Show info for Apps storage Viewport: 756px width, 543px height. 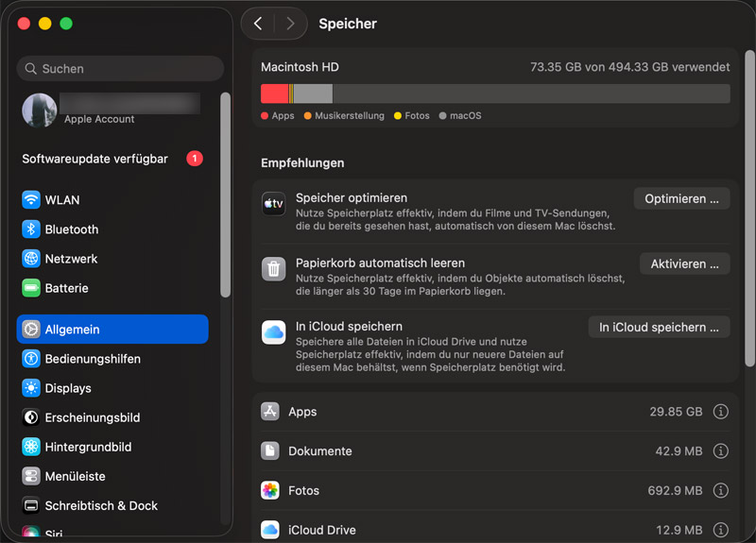(x=720, y=412)
